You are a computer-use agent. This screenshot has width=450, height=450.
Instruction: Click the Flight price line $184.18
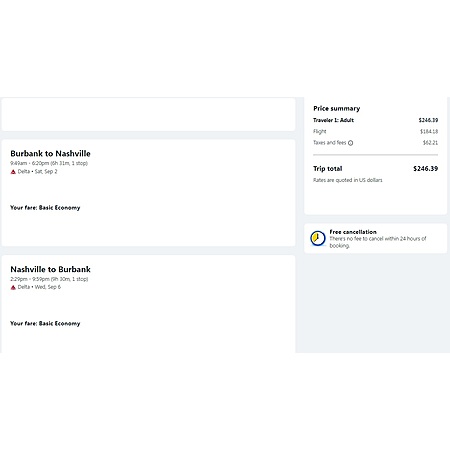click(x=375, y=131)
